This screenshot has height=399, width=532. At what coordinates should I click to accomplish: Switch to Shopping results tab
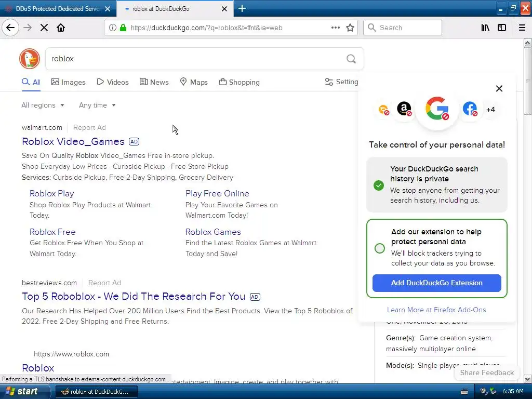click(x=239, y=82)
